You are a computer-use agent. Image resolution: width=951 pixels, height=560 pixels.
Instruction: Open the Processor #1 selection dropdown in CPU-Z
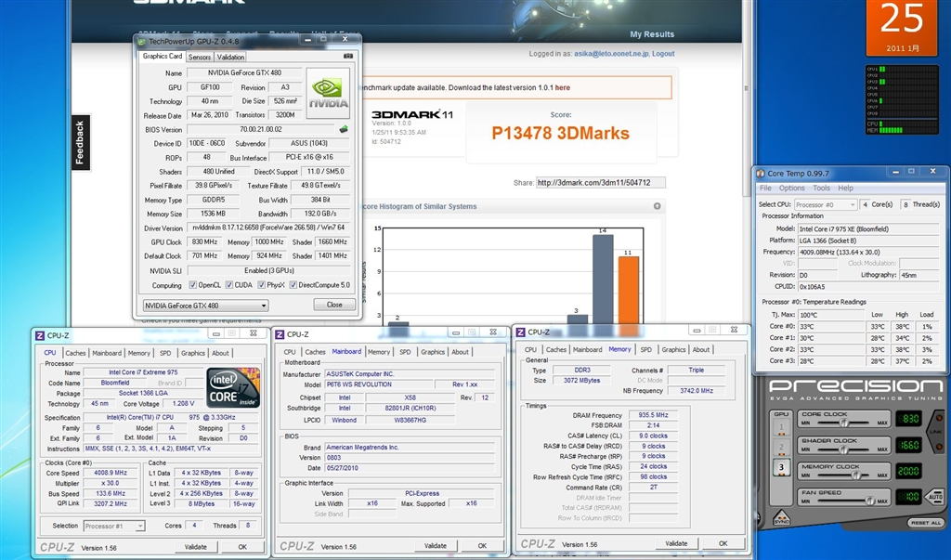click(114, 526)
